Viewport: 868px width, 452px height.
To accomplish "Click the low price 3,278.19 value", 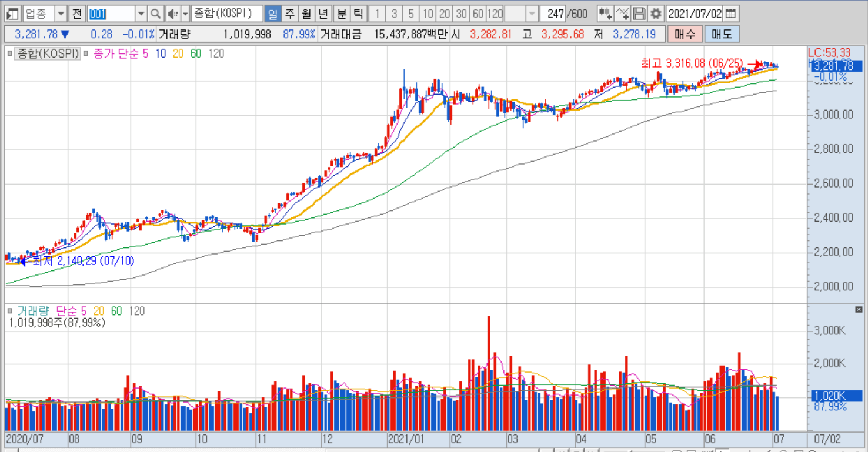I will point(634,34).
